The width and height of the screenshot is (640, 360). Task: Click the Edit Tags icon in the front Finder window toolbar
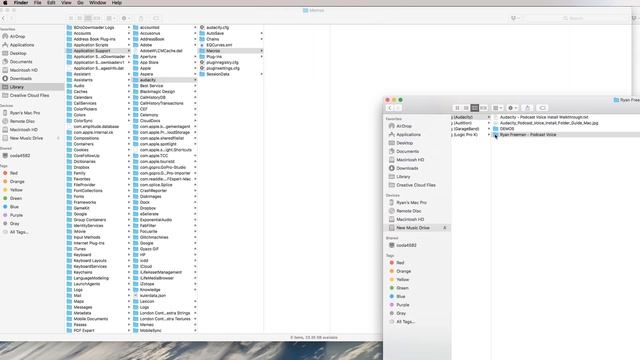pos(542,108)
